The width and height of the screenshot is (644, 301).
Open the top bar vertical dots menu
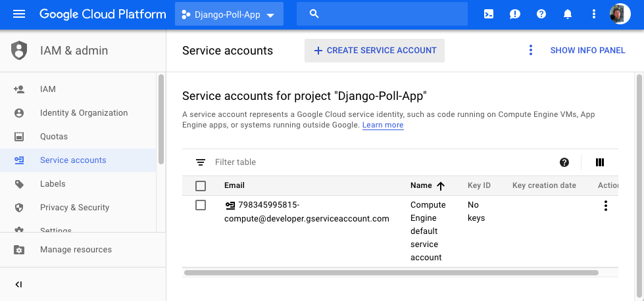[x=593, y=14]
